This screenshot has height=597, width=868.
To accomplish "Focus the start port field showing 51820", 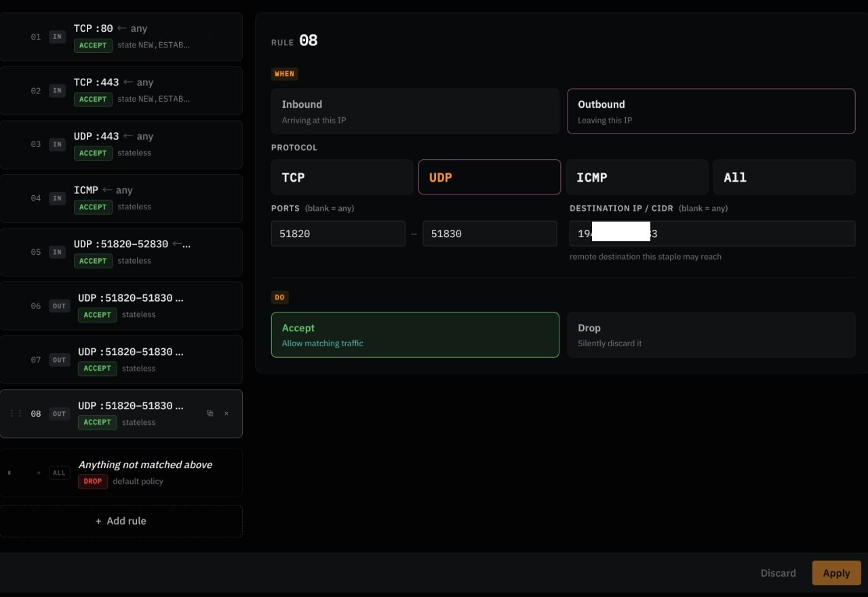I will point(338,234).
